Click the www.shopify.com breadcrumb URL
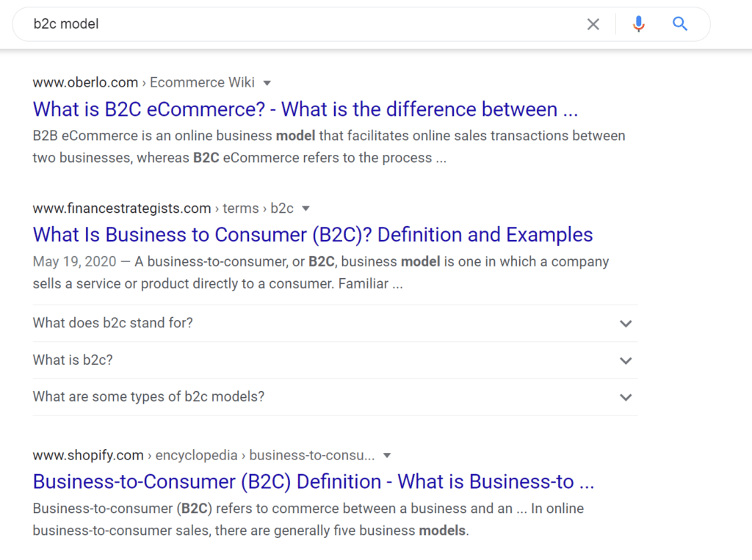 pyautogui.click(x=88, y=455)
